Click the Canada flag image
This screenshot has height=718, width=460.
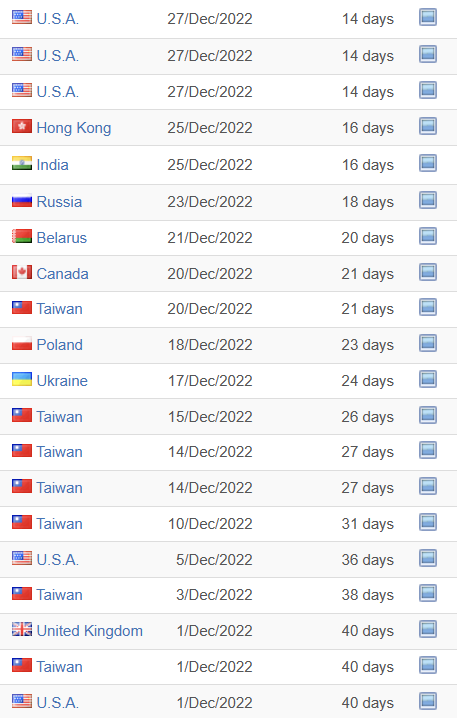tap(22, 273)
